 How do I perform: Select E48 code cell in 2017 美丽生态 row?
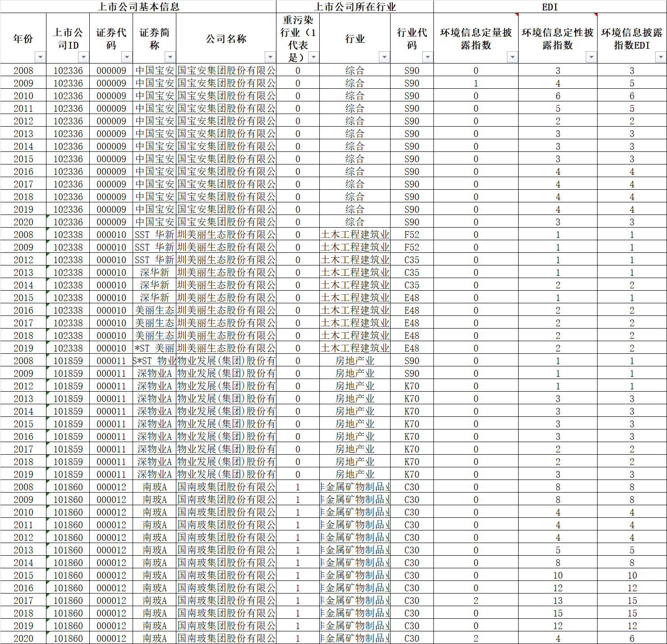412,323
